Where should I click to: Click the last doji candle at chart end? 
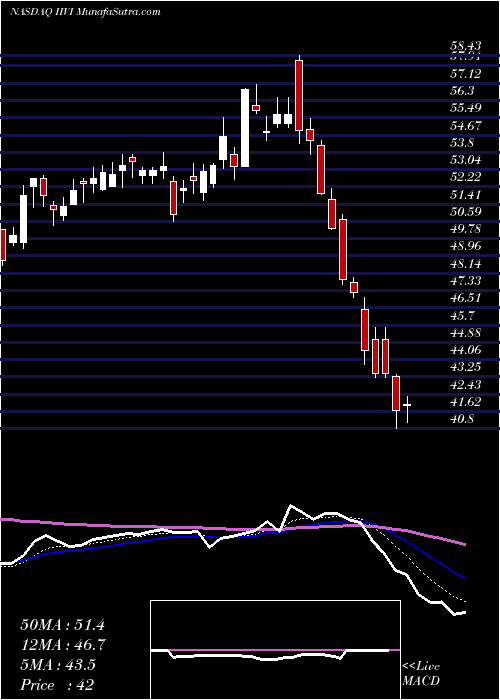pyautogui.click(x=407, y=408)
